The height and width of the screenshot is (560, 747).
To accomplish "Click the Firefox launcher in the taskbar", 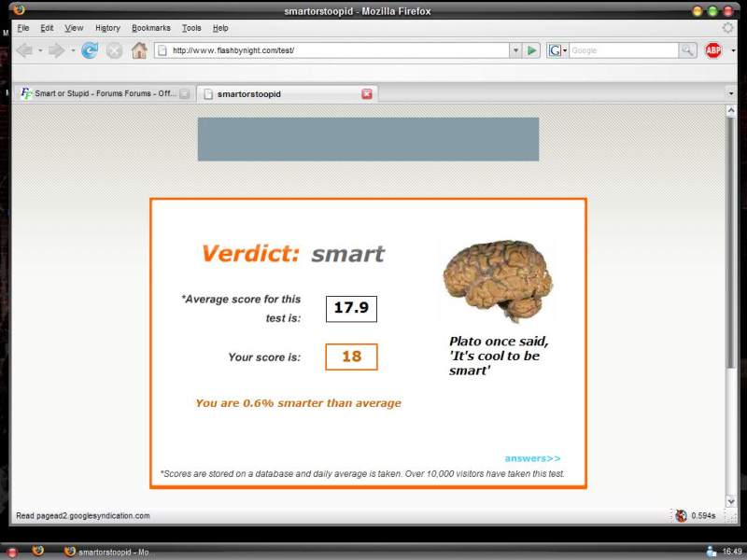I will [37, 551].
